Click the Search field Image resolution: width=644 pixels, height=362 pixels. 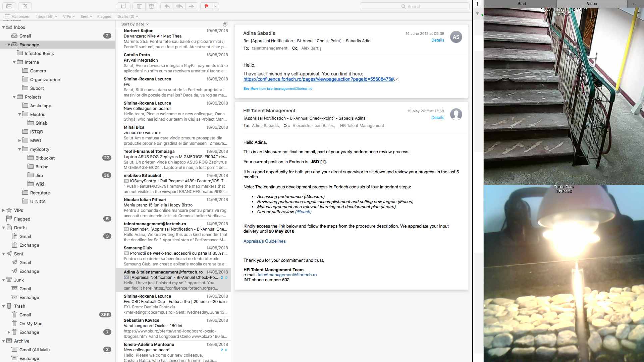[415, 6]
